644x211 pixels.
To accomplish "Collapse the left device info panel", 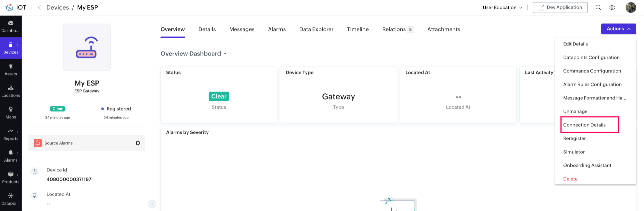I will click(152, 204).
